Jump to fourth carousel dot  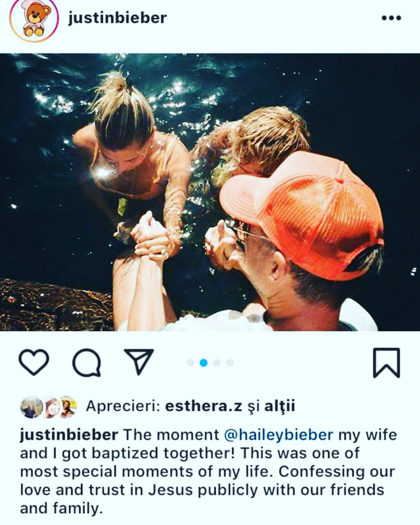[230, 363]
